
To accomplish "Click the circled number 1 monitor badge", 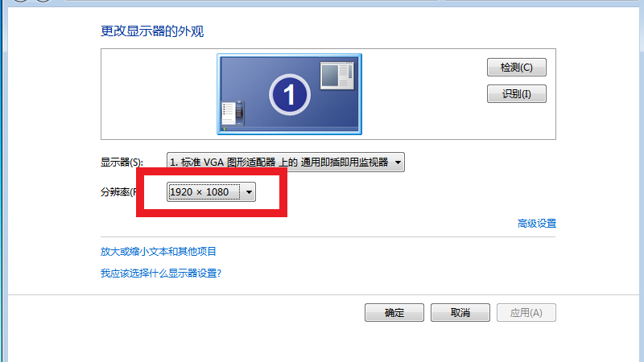I will pyautogui.click(x=290, y=95).
